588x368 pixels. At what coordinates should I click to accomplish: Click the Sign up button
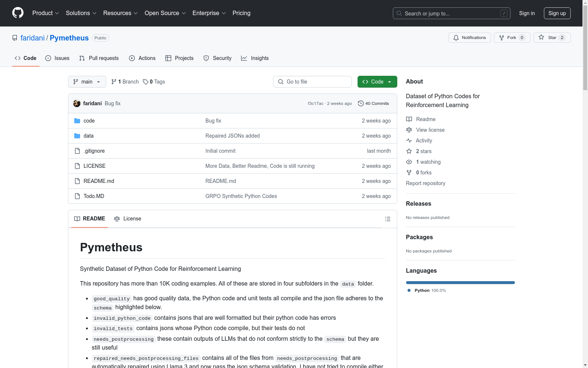tap(557, 13)
